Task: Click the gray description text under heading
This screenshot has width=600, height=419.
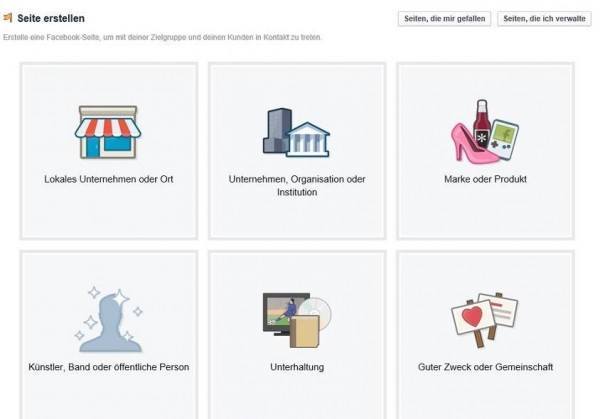Action: click(x=162, y=37)
